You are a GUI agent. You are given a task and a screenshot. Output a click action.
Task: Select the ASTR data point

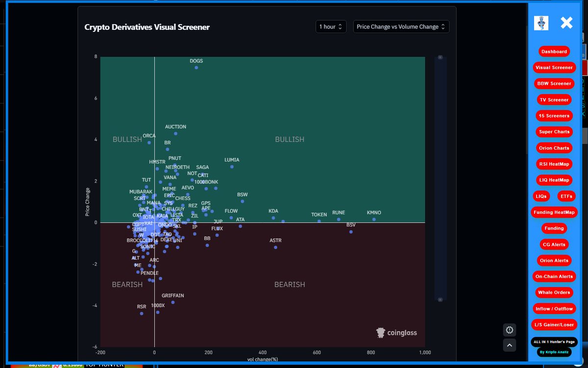[x=275, y=247]
